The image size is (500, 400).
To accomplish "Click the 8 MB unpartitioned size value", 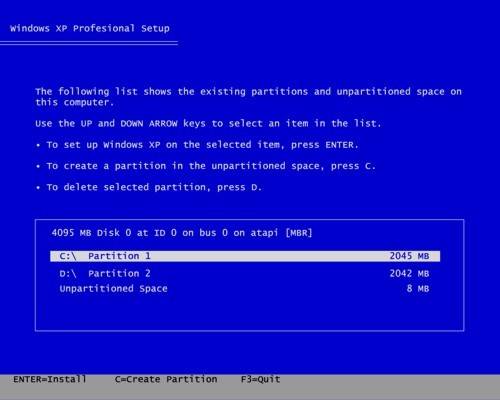I will pyautogui.click(x=418, y=289).
